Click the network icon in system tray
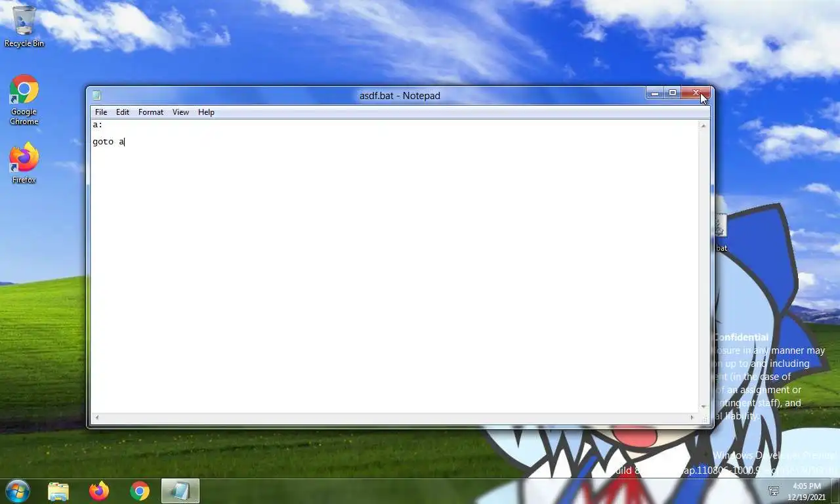This screenshot has height=504, width=840. point(774,491)
